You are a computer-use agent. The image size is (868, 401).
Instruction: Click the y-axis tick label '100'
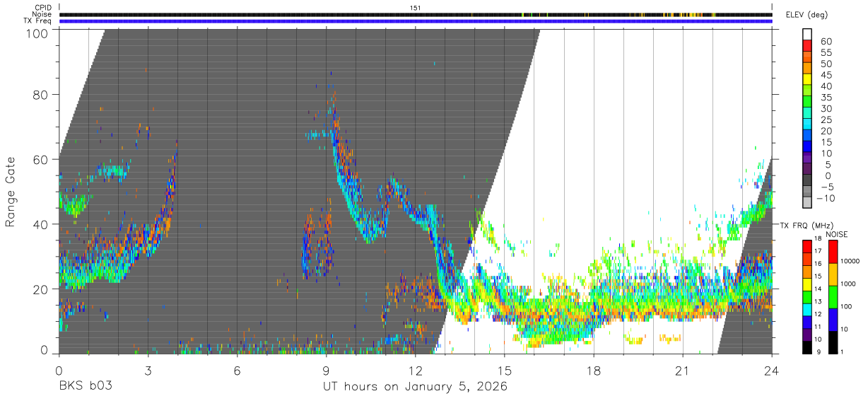point(36,33)
